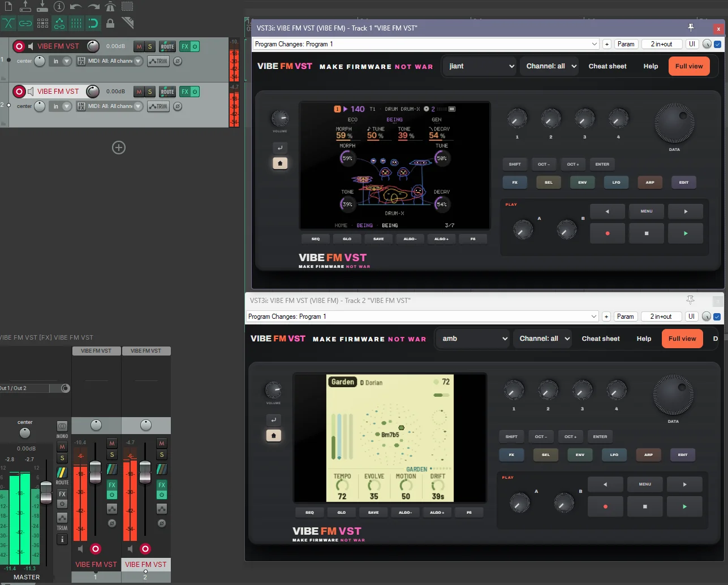This screenshot has height=585, width=728.
Task: Click the green play button in Track 2 plugin
Action: (x=684, y=506)
